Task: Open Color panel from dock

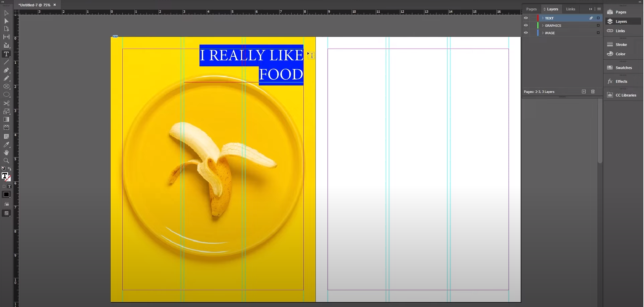Action: click(x=623, y=54)
